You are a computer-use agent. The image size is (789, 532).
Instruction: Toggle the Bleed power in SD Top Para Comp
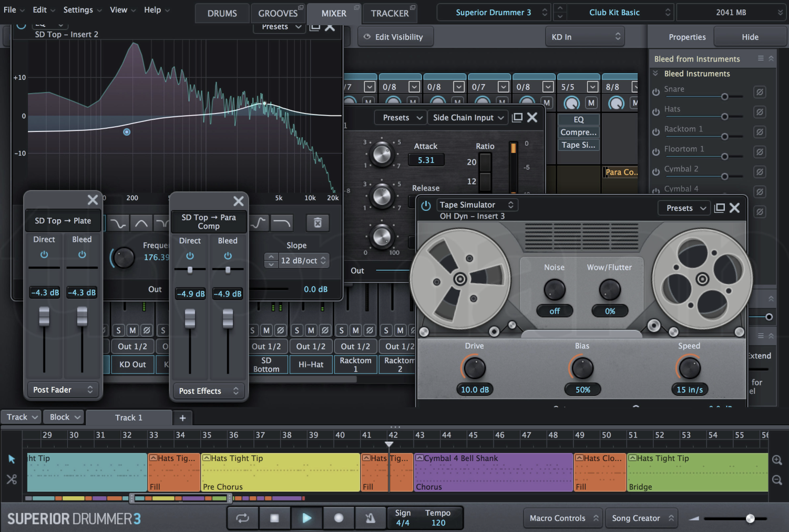228,257
